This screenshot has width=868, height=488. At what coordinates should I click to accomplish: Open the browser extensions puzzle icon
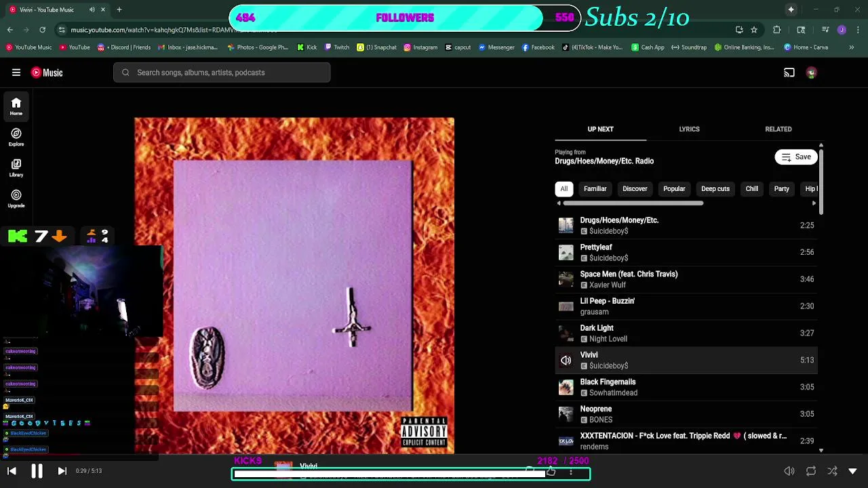pyautogui.click(x=777, y=30)
